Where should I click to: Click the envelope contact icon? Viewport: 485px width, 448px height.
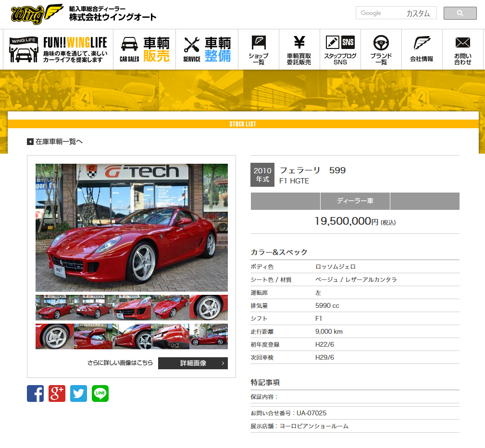pyautogui.click(x=463, y=42)
